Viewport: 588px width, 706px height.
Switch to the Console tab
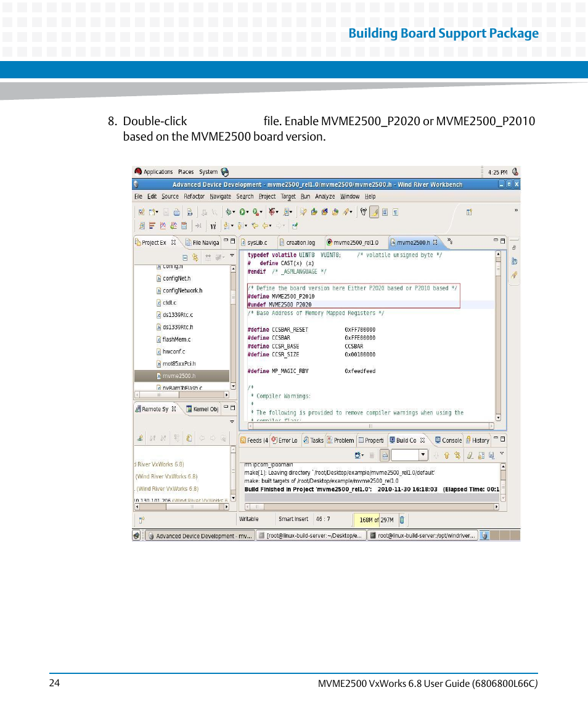(449, 440)
